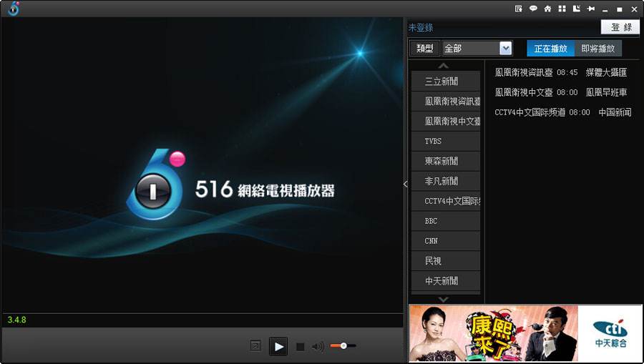The width and height of the screenshot is (644, 364).
Task: Select CCTV4中文国际 in the channel list
Action: (x=446, y=201)
